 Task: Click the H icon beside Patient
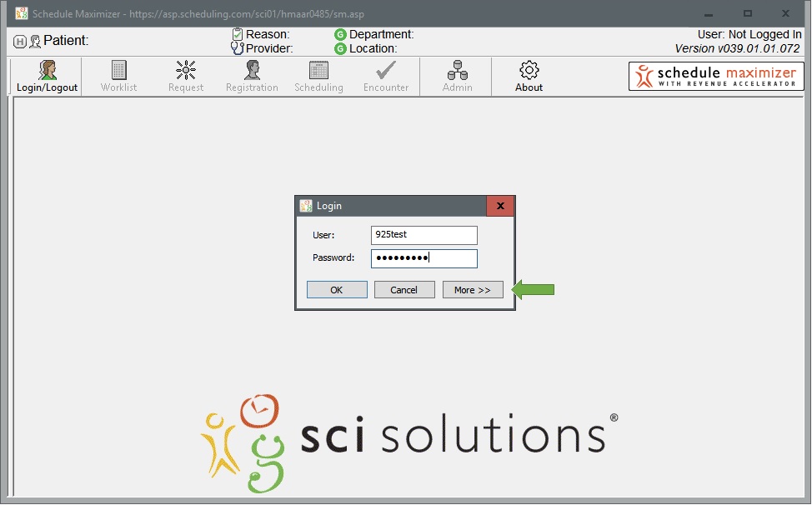click(x=20, y=42)
